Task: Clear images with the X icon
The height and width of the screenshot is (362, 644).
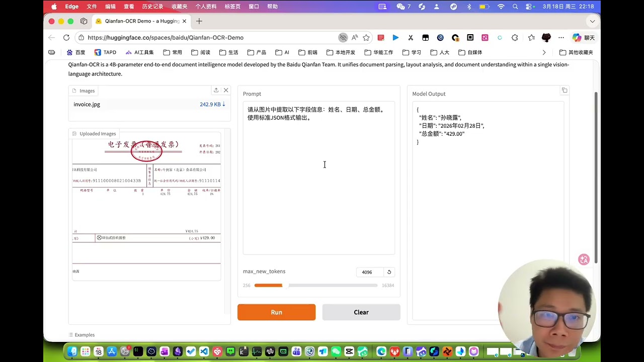Action: click(226, 90)
